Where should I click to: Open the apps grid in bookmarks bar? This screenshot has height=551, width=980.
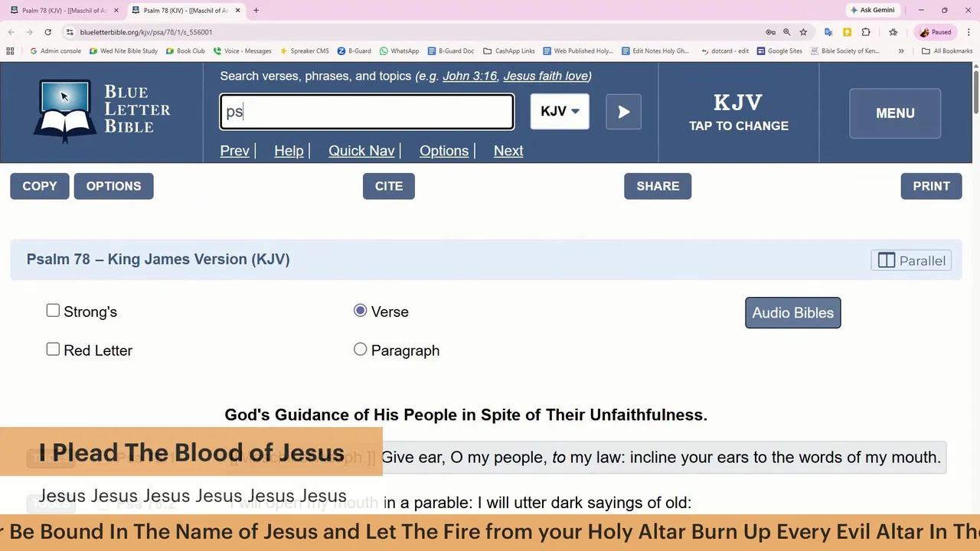[x=10, y=51]
